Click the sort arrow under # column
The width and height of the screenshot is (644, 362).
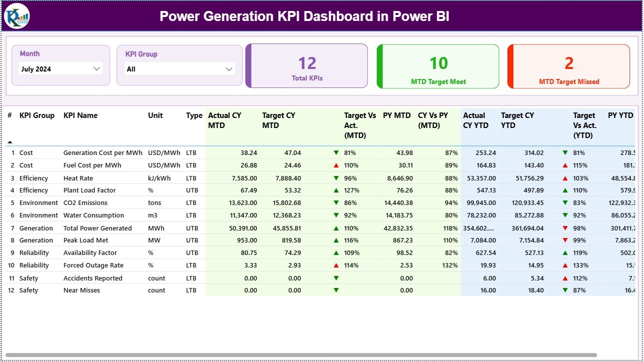[x=10, y=142]
